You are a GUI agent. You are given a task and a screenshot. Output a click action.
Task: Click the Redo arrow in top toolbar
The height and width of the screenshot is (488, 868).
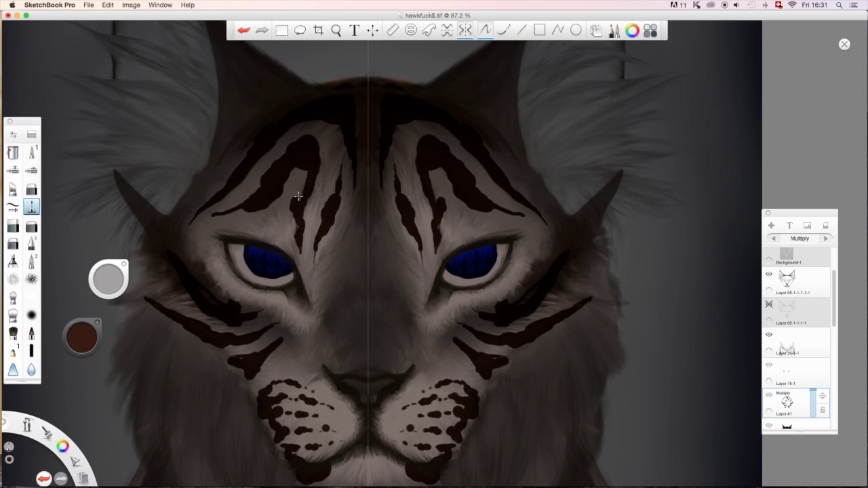coord(262,30)
